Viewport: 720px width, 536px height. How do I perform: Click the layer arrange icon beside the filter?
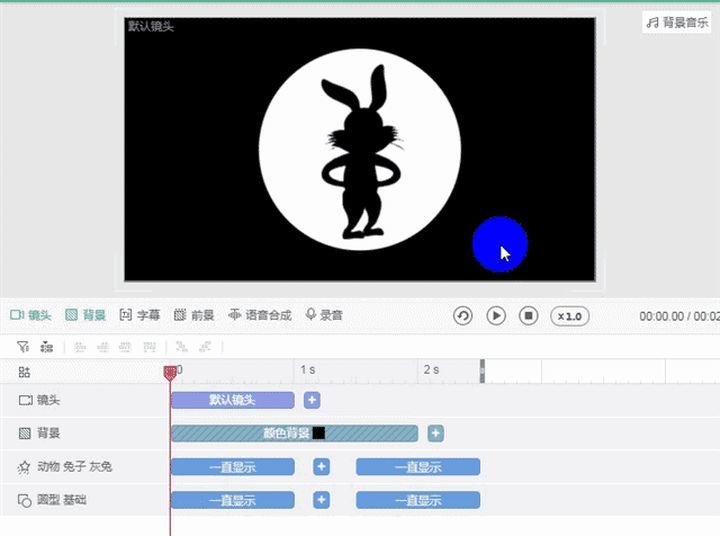click(46, 347)
